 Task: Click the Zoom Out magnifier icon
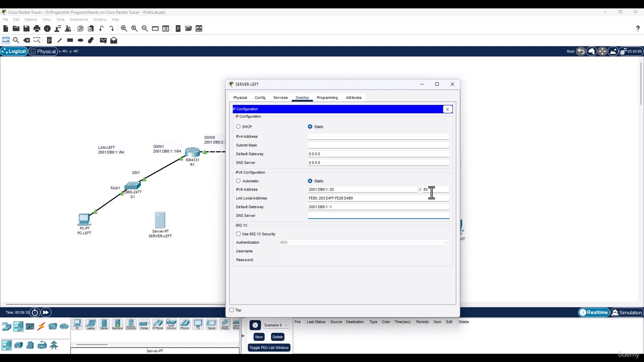click(145, 29)
